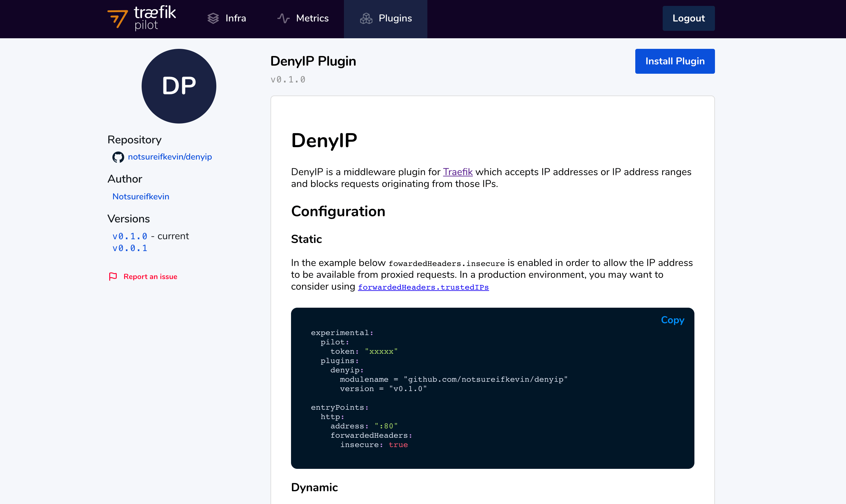
Task: Open the Infra tab
Action: pyautogui.click(x=235, y=18)
